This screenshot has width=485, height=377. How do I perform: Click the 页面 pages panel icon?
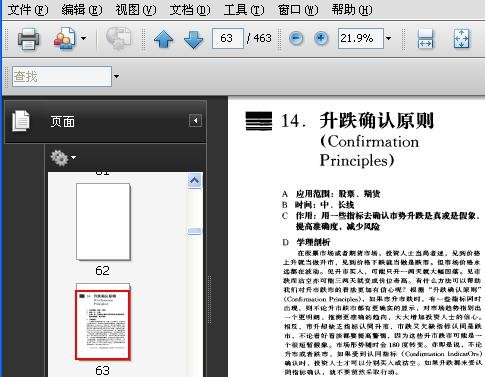21,121
